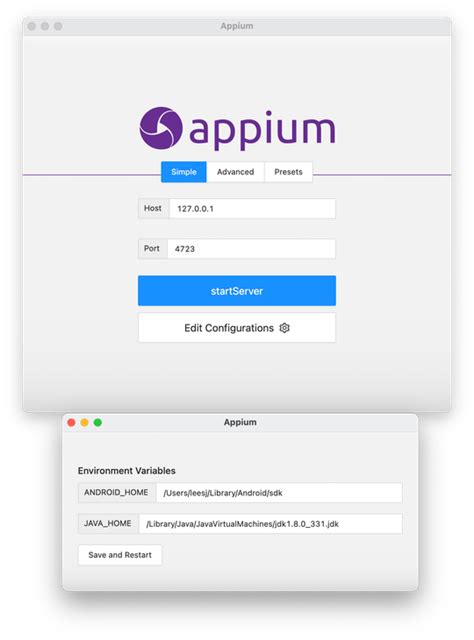
Task: Switch to the Simple tab
Action: click(184, 172)
